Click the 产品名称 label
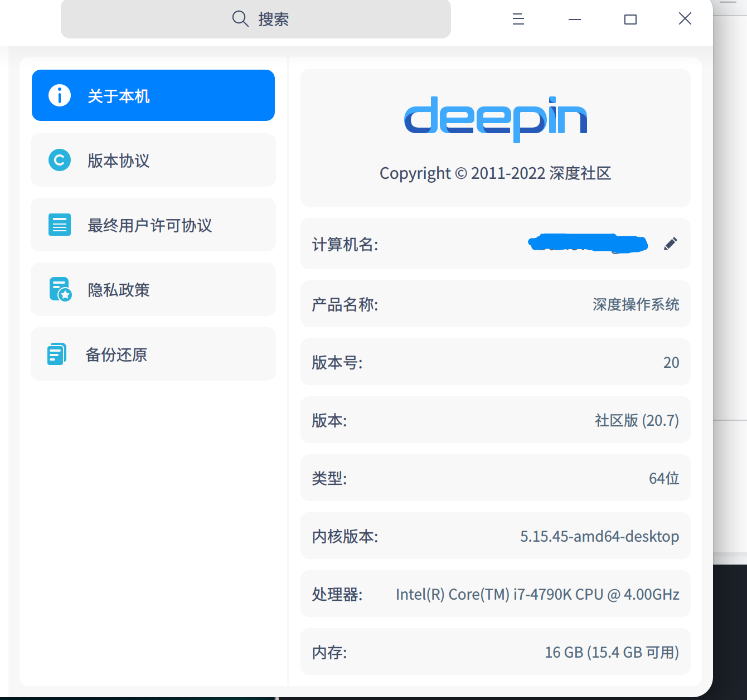Image resolution: width=747 pixels, height=700 pixels. point(345,304)
